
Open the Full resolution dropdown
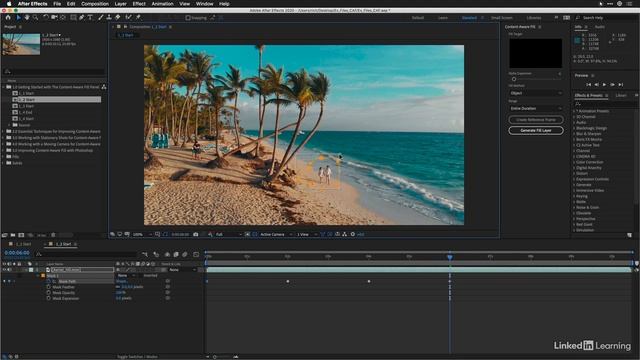[x=229, y=234]
